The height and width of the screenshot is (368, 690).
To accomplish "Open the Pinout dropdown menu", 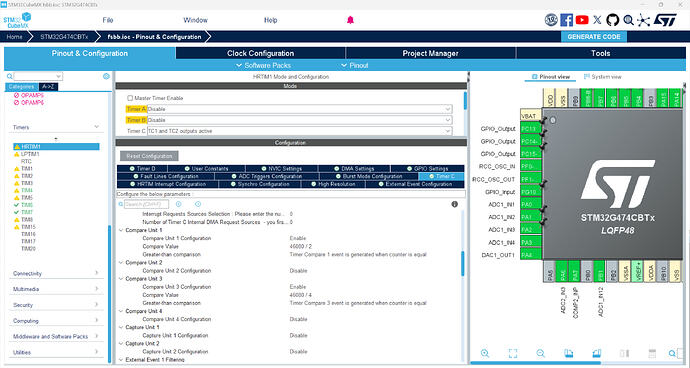I will click(355, 65).
